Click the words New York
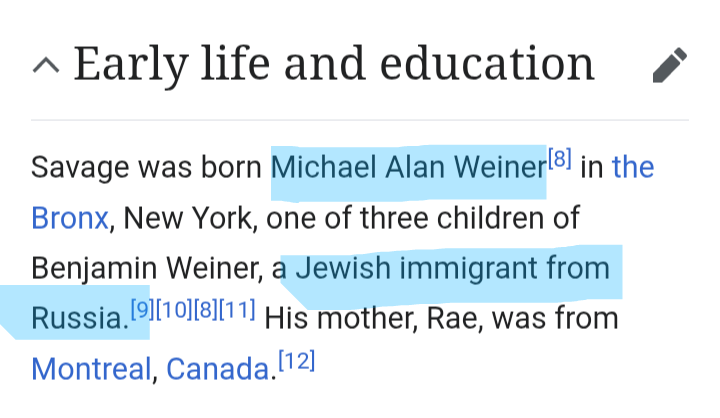720x418 pixels. click(187, 218)
